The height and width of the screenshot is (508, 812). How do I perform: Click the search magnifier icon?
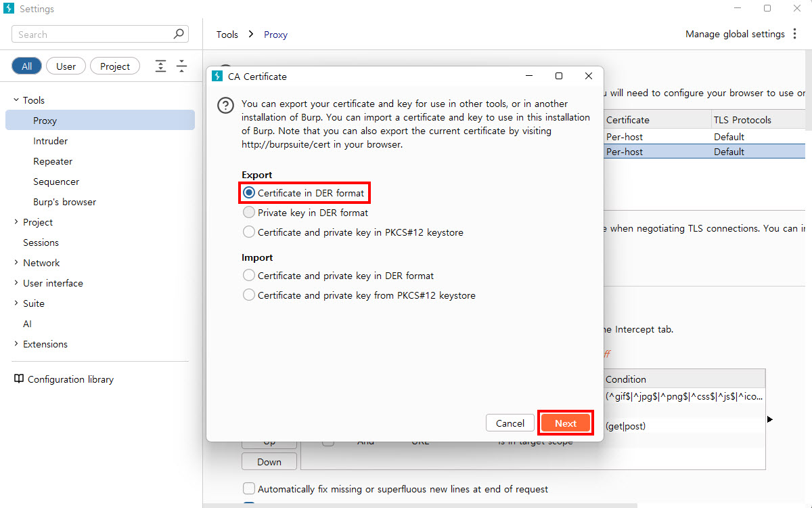(x=179, y=34)
